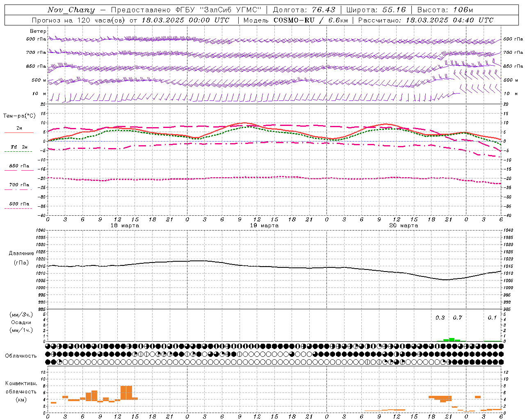The width and height of the screenshot is (525, 420).
Task: Click the tallest green precipitation bar
Action: (x=452, y=340)
